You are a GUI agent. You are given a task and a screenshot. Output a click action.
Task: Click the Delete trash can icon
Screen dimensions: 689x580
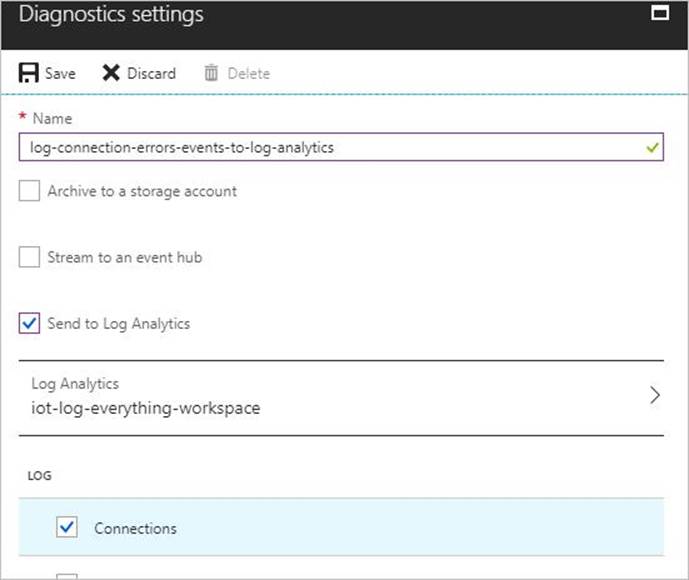pyautogui.click(x=211, y=73)
